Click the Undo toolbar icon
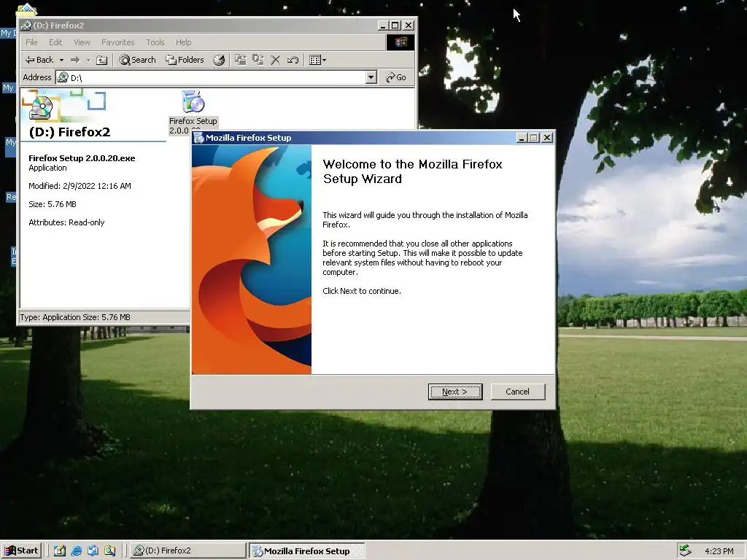Screen dimensions: 747x560 (293, 60)
